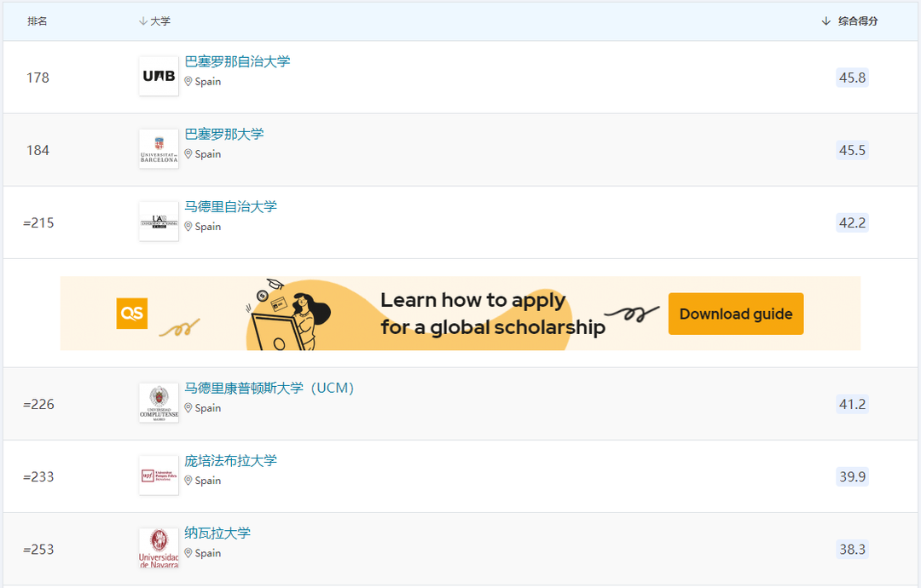Click the Spain label of 马德里自治大学

click(208, 227)
